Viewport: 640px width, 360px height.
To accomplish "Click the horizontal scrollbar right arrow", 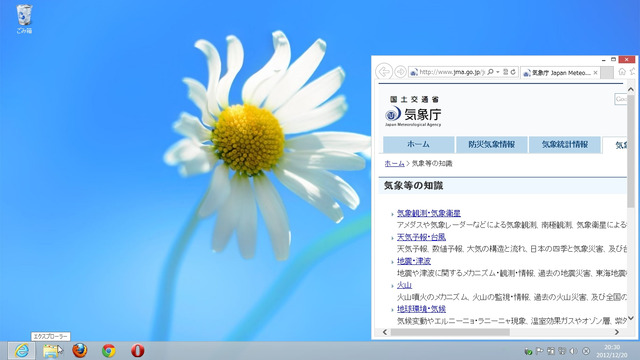I will click(617, 332).
